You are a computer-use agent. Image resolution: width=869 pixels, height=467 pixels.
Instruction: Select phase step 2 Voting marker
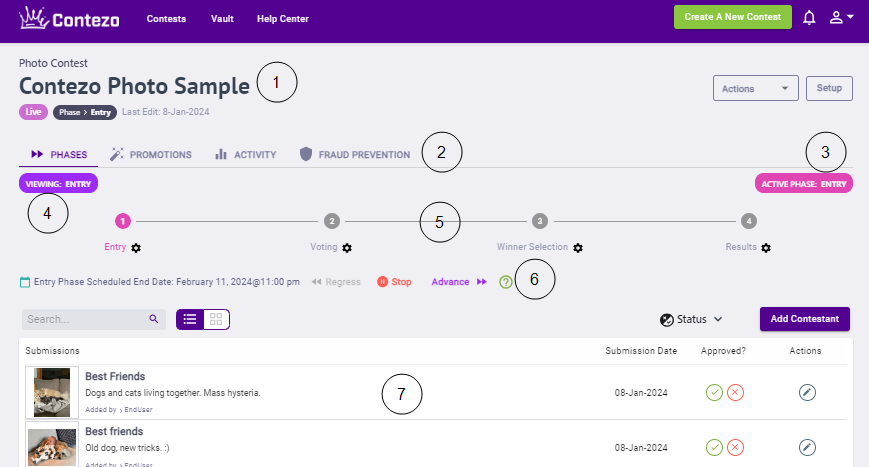331,221
